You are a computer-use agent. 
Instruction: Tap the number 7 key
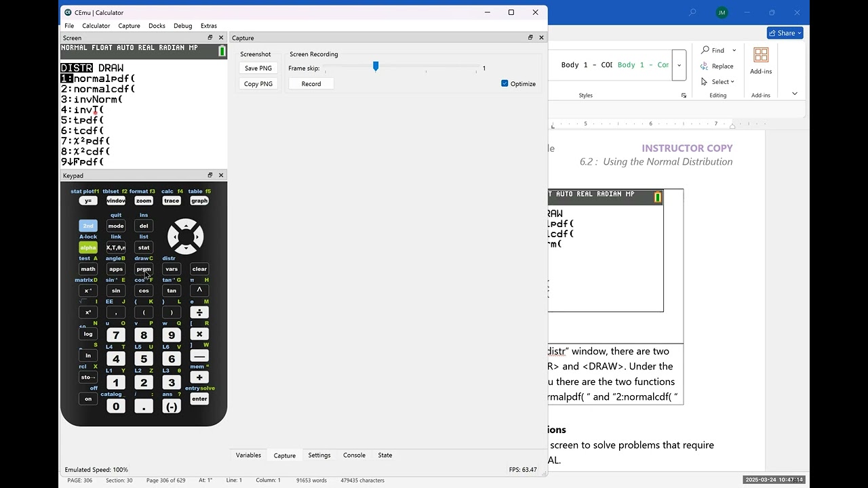(x=116, y=335)
